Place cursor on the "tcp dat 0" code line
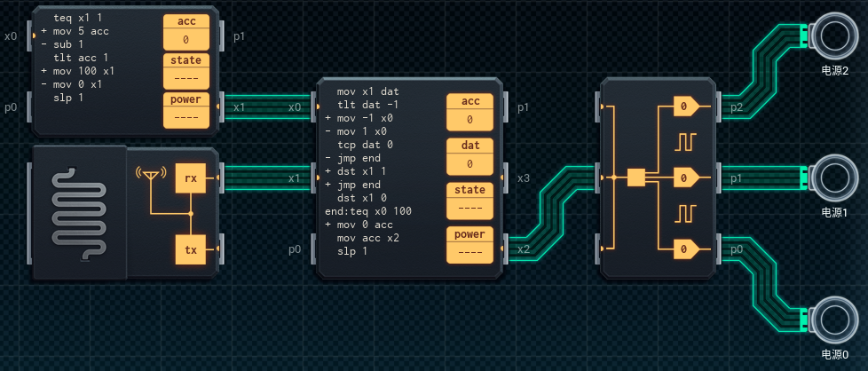The image size is (868, 371). click(x=365, y=144)
